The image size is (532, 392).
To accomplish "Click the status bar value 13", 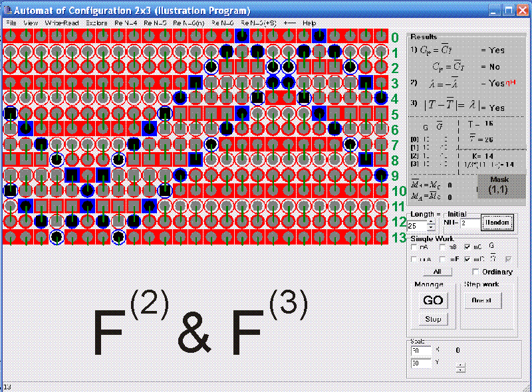I will click(x=7, y=387).
